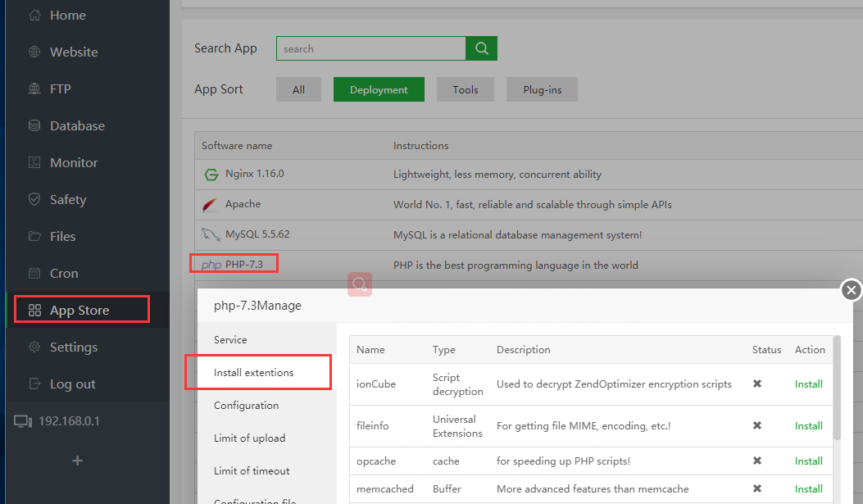Open the Safety section
The height and width of the screenshot is (504, 863).
tap(34, 199)
